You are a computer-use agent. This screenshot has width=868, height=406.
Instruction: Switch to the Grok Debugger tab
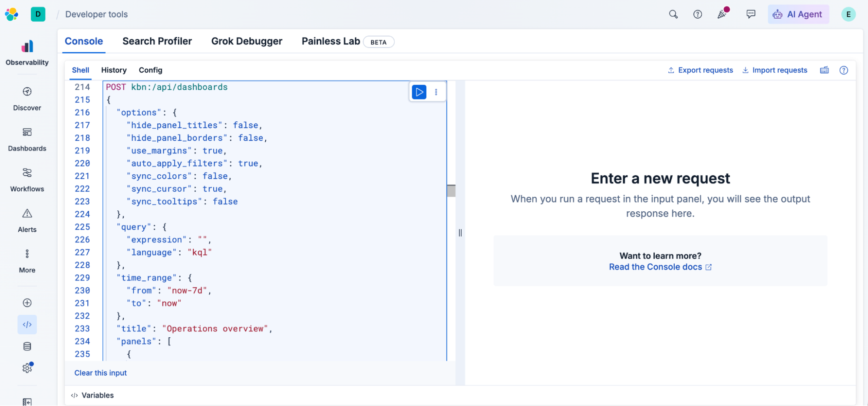(247, 41)
